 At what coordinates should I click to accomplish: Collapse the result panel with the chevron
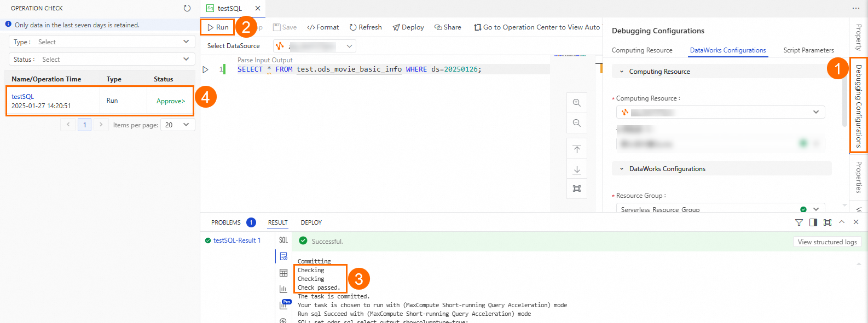pos(842,222)
